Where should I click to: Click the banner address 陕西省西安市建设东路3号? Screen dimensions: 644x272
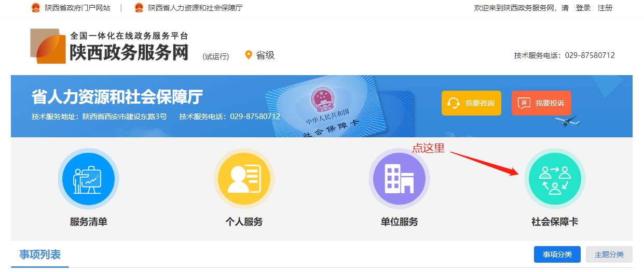[125, 117]
